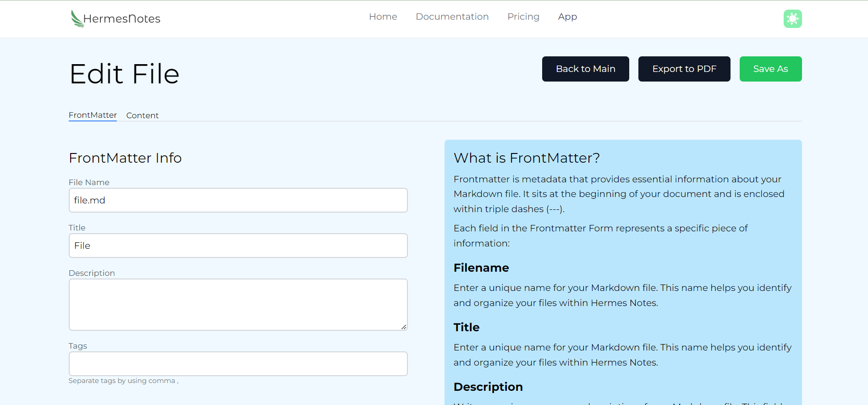
Task: Open the Home navigation link
Action: (383, 16)
